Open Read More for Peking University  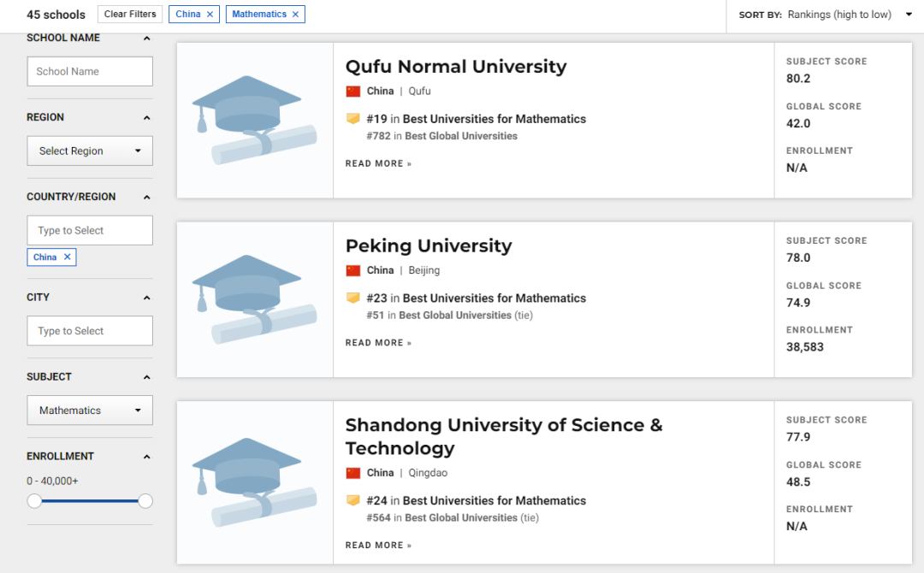point(378,343)
